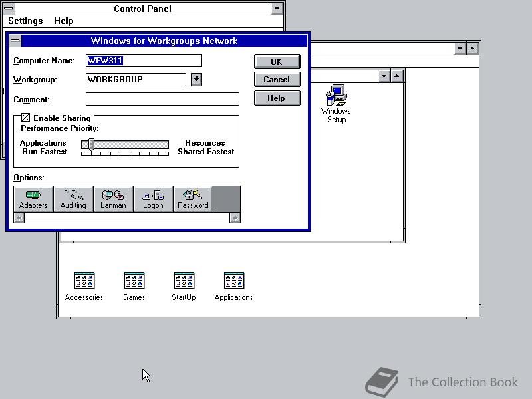Screen dimensions: 532x399
Task: Click OK in the Network dialog
Action: click(277, 61)
